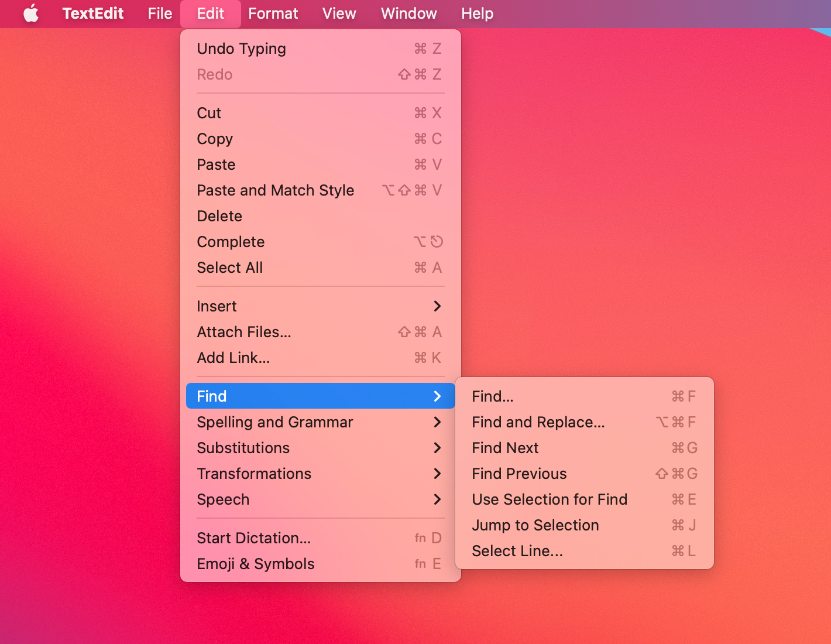Expand the Insert submenu
Screen dimensions: 831x644
pos(321,306)
